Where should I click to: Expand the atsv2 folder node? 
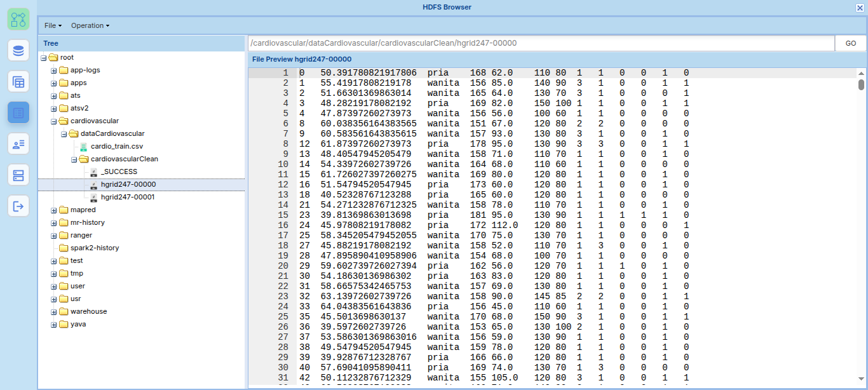54,109
